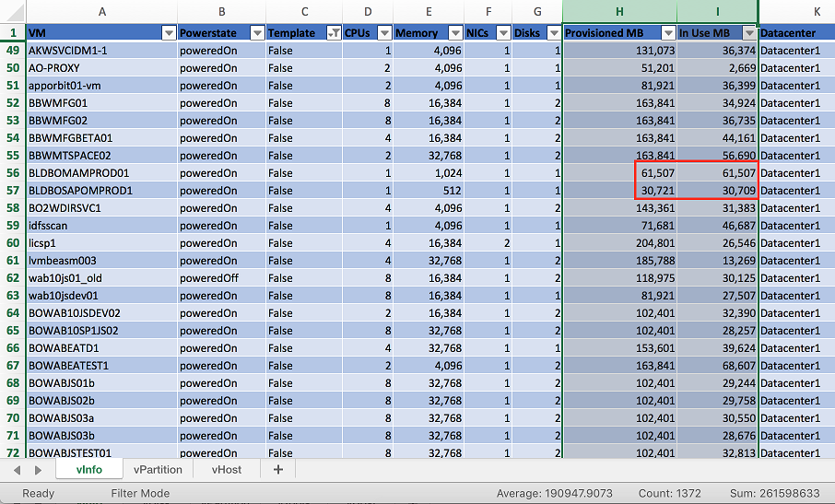Screen dimensions: 835x504
Task: Click the Datacenter header cell
Action: tap(796, 33)
